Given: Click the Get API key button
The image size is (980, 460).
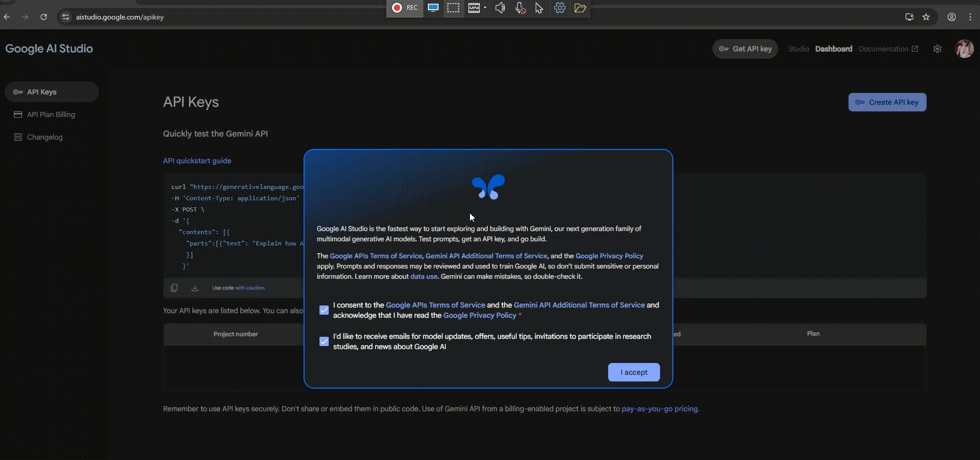Looking at the screenshot, I should [745, 49].
